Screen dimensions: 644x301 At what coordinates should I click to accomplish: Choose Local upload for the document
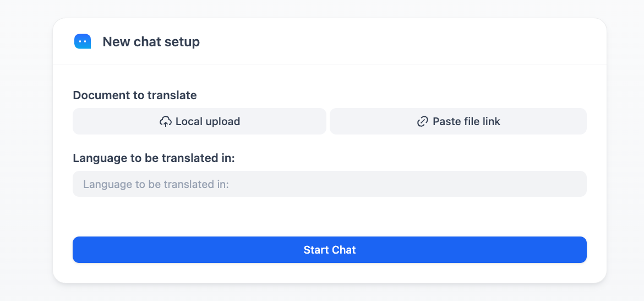[199, 121]
